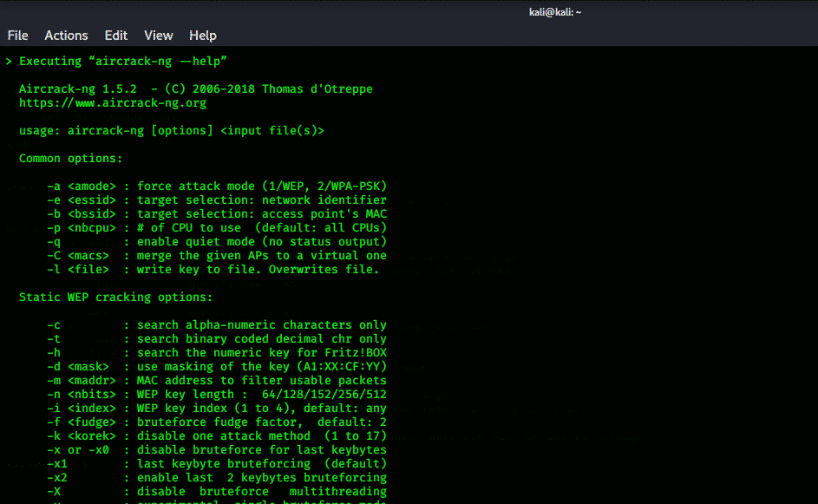Click the '-a <amode>' option line
The width and height of the screenshot is (818, 504).
[217, 187]
